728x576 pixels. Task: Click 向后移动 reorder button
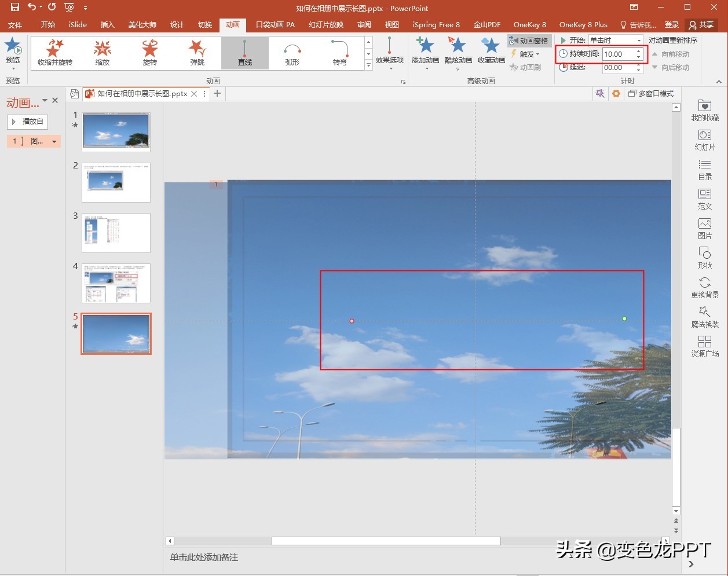[x=670, y=68]
